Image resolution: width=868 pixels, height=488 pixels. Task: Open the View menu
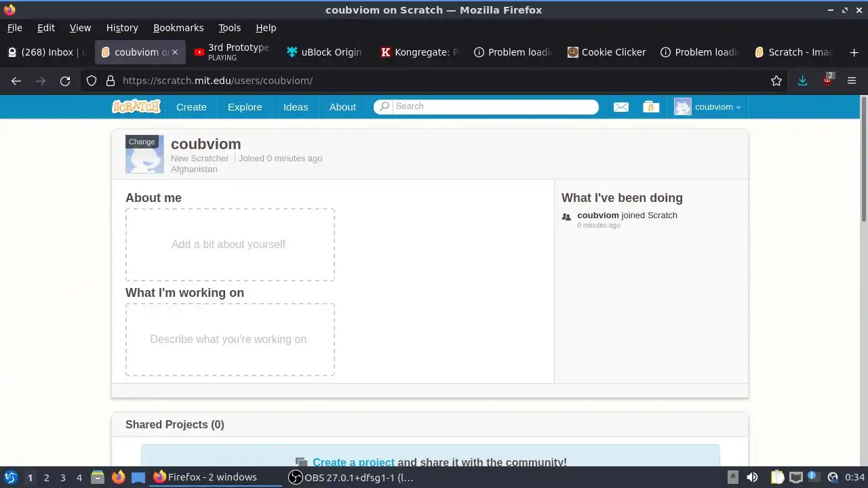coord(80,28)
